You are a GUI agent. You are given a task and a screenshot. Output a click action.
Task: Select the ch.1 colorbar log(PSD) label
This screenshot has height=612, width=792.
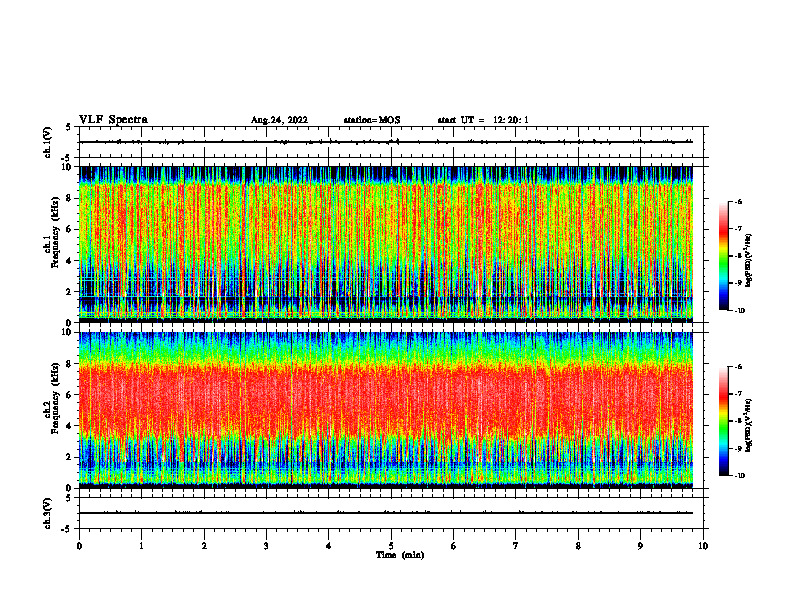tap(749, 261)
